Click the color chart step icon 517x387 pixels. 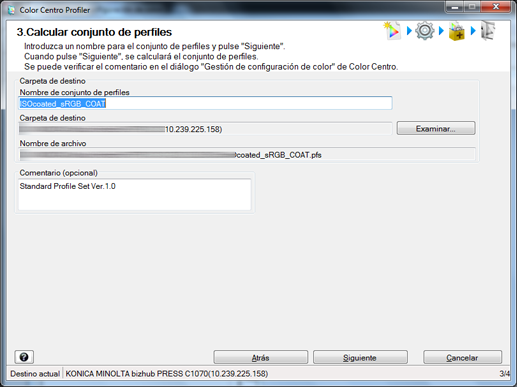click(392, 31)
